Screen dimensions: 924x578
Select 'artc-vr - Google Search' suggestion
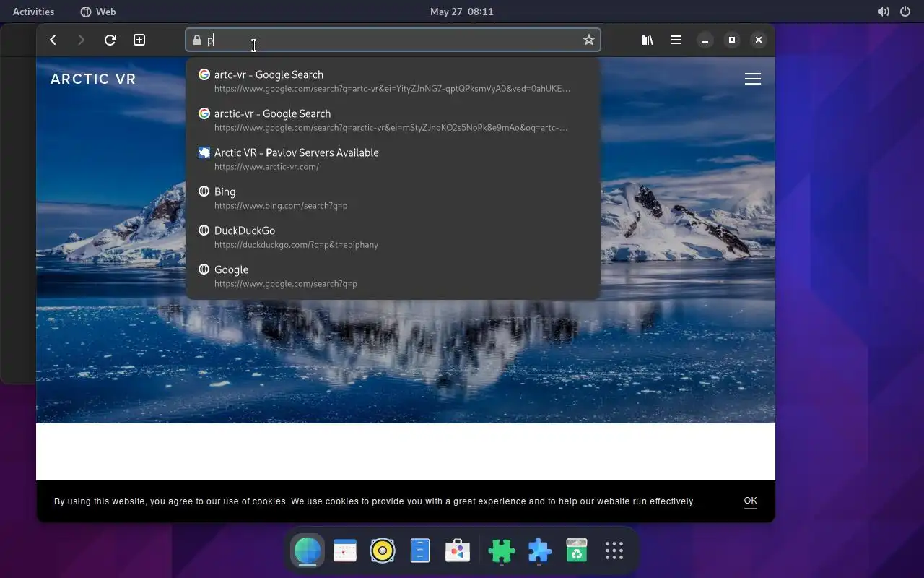[x=393, y=81]
